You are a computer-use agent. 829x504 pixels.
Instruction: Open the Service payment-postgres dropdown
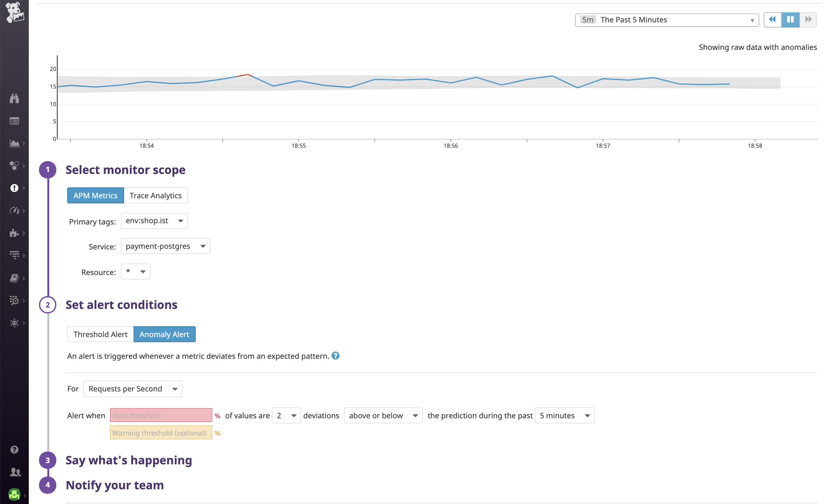(x=165, y=246)
